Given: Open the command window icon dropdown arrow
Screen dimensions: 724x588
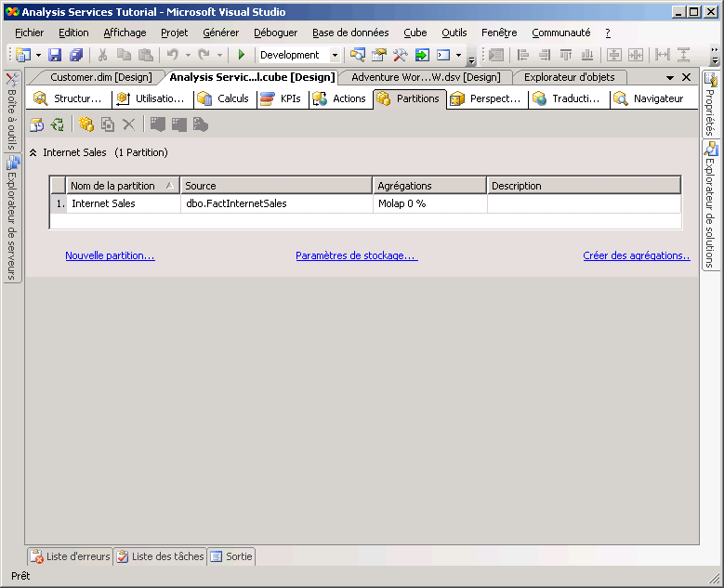Looking at the screenshot, I should (458, 56).
